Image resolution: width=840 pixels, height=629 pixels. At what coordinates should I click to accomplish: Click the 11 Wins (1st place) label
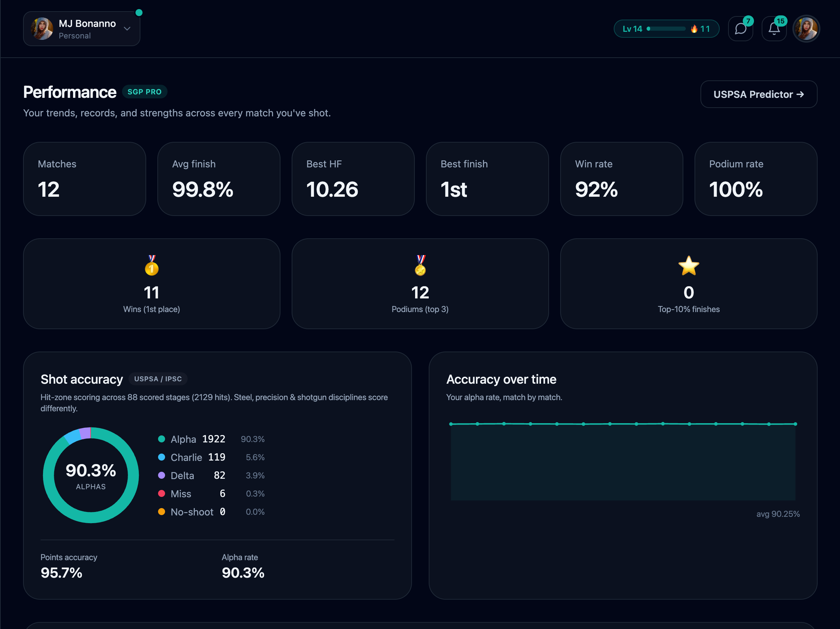coord(151,309)
